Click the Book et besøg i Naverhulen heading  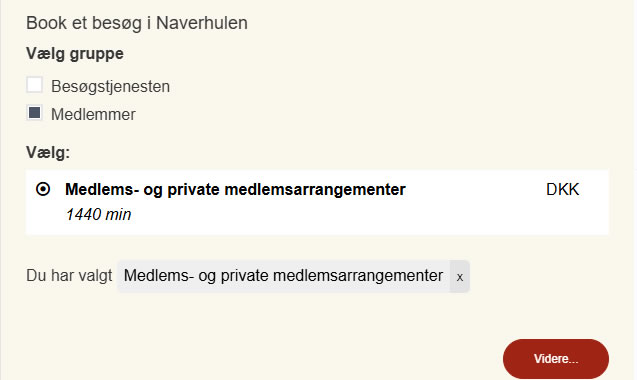137,23
